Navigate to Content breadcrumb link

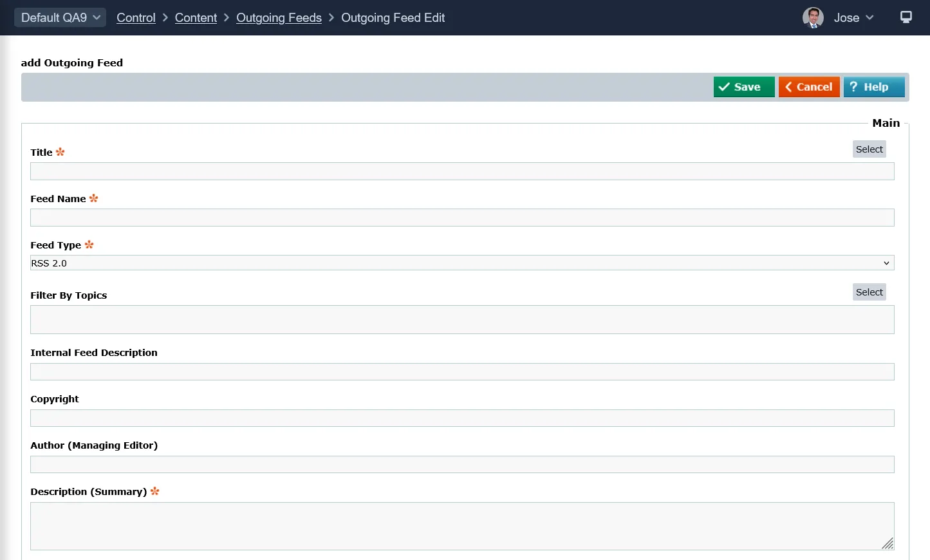[x=196, y=18]
